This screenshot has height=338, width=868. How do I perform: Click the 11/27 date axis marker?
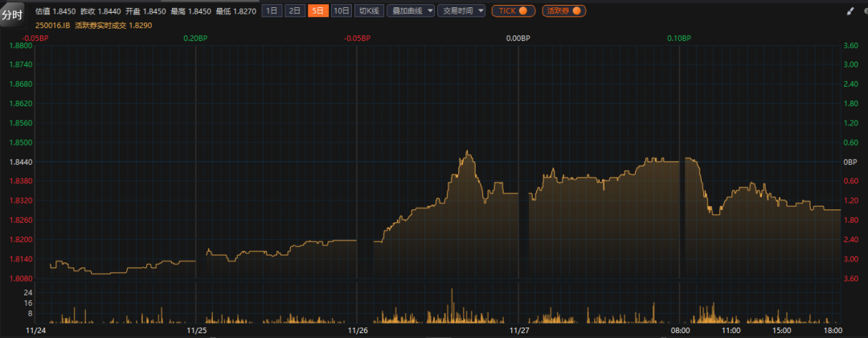[519, 330]
